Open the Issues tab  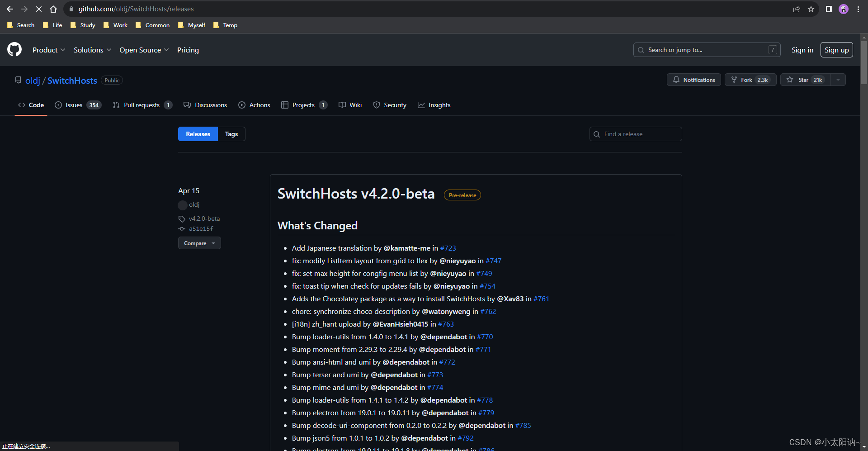click(78, 105)
